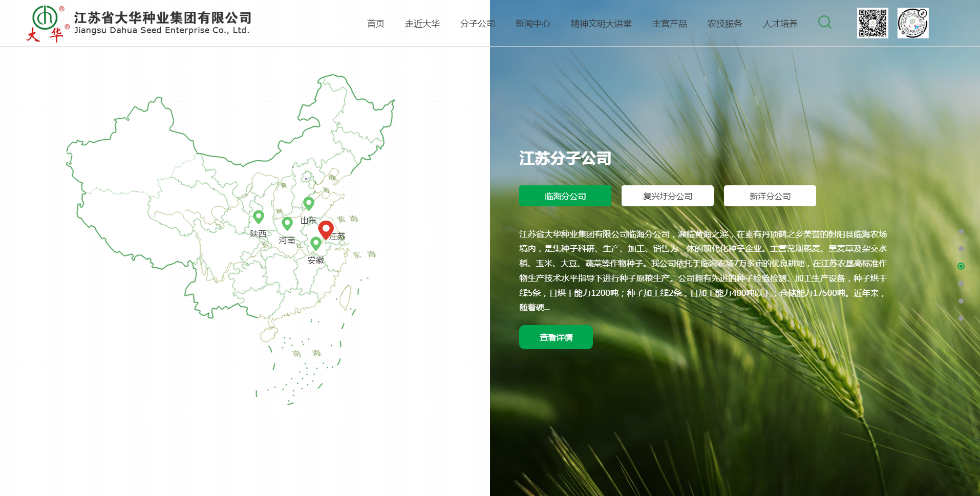The height and width of the screenshot is (496, 980).
Task: Click the round mini-program code icon
Action: coord(912,23)
